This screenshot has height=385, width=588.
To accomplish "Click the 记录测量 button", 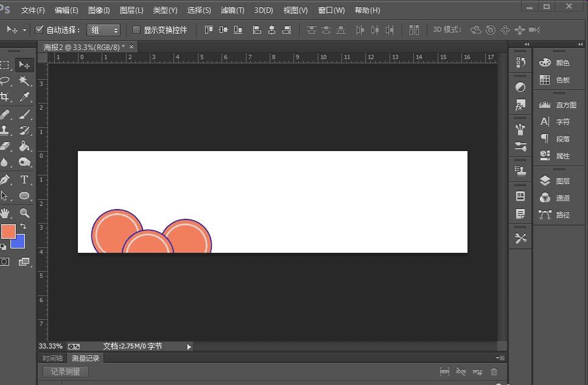I will tap(65, 372).
